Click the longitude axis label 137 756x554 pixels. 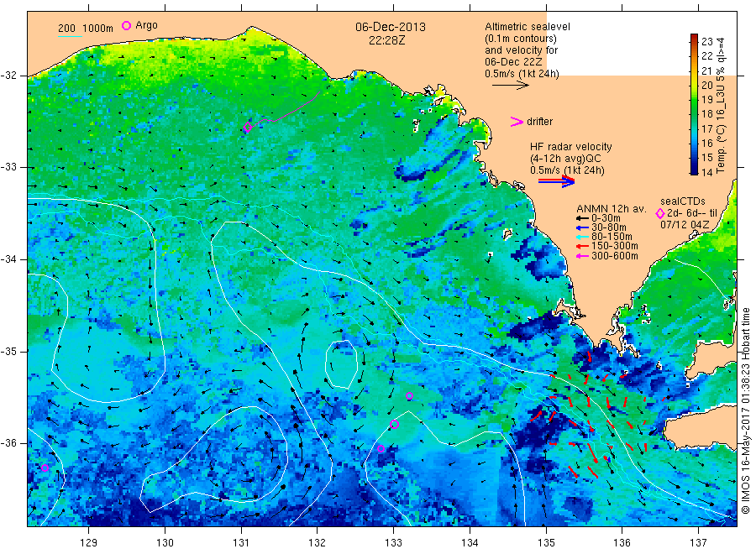coord(698,542)
